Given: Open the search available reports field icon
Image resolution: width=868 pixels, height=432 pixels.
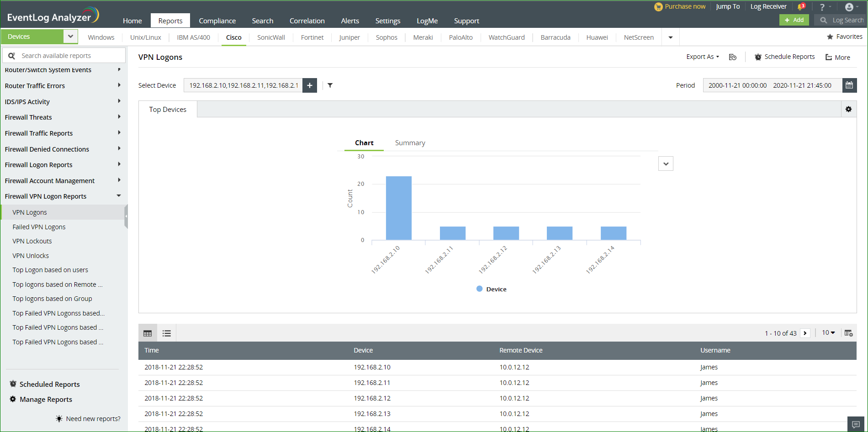Looking at the screenshot, I should [x=12, y=55].
